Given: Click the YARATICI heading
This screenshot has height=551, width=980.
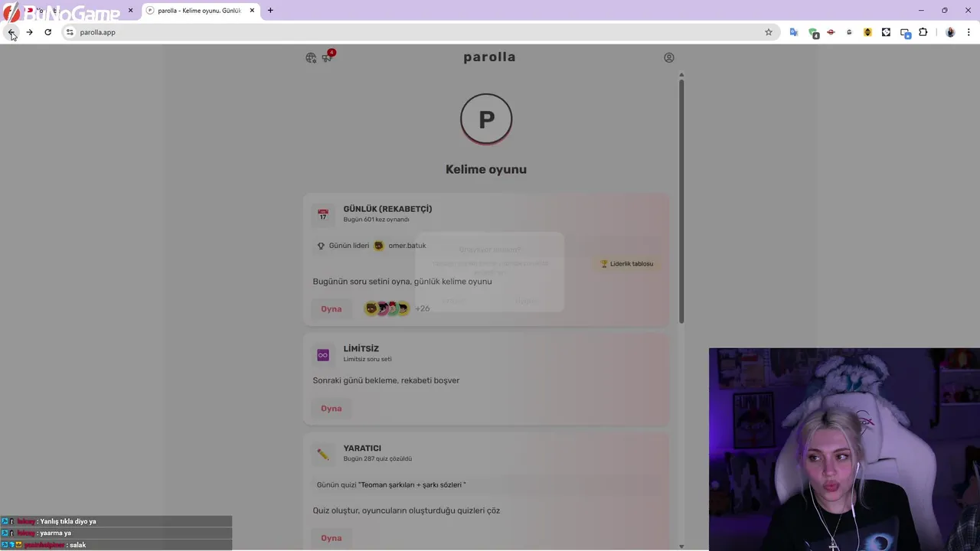Looking at the screenshot, I should click(x=362, y=448).
